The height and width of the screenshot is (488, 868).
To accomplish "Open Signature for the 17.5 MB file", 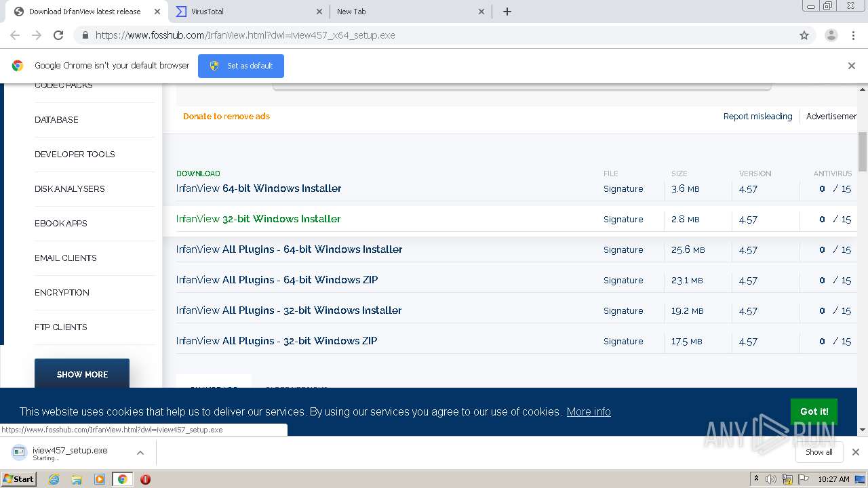I will (623, 342).
